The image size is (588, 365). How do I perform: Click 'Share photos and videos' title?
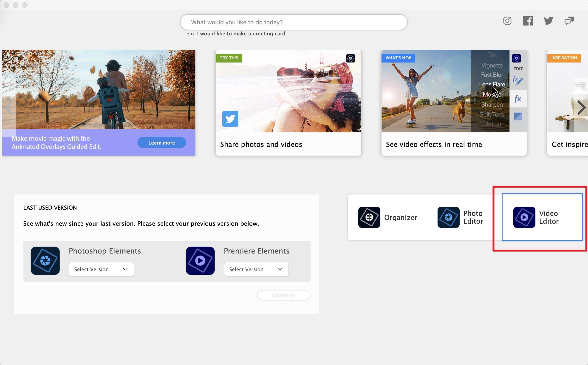click(261, 144)
